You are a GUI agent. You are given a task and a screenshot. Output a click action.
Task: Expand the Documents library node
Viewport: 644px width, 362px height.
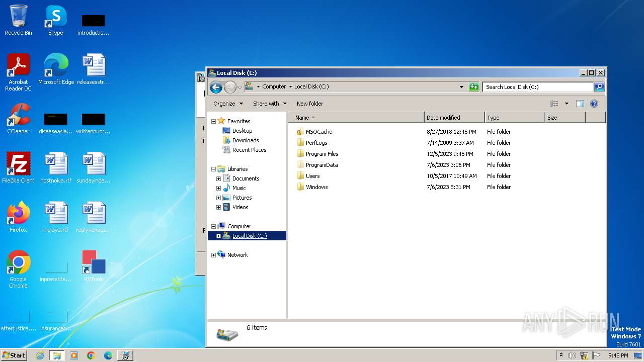(x=218, y=178)
